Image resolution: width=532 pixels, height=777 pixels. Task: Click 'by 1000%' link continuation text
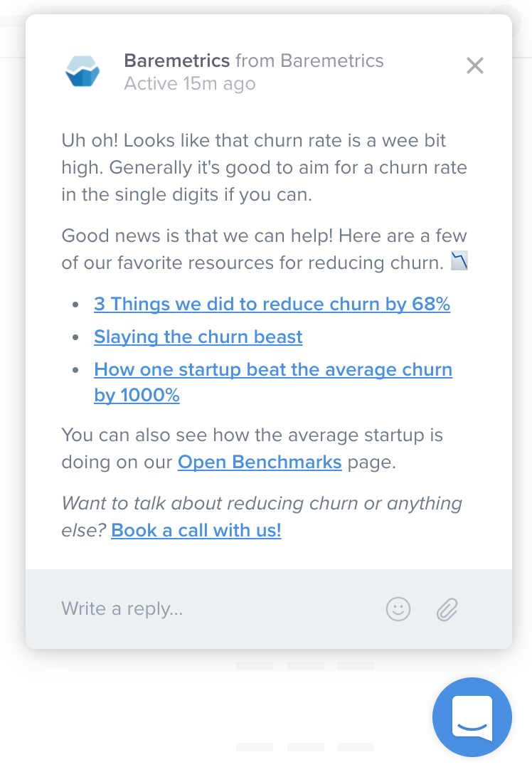(x=137, y=395)
